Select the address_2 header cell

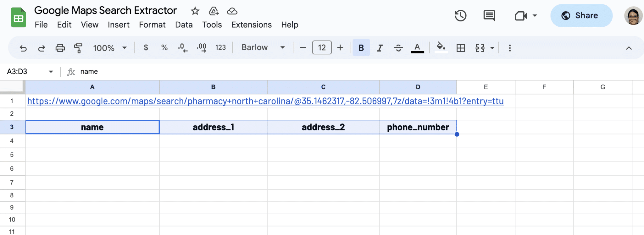[x=323, y=127]
